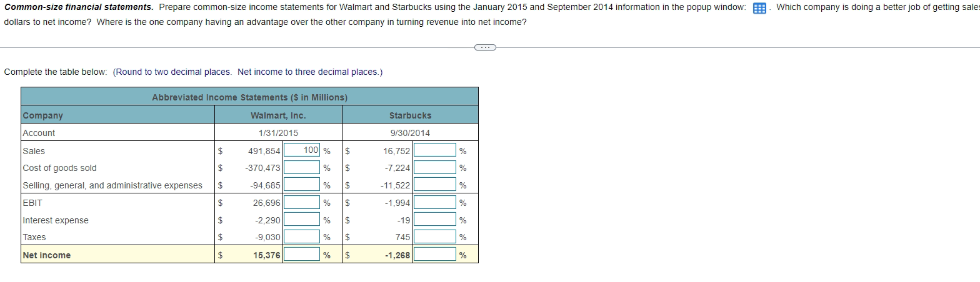The height and width of the screenshot is (282, 980).
Task: Click the Walmart Interest expense percent field
Action: [302, 220]
